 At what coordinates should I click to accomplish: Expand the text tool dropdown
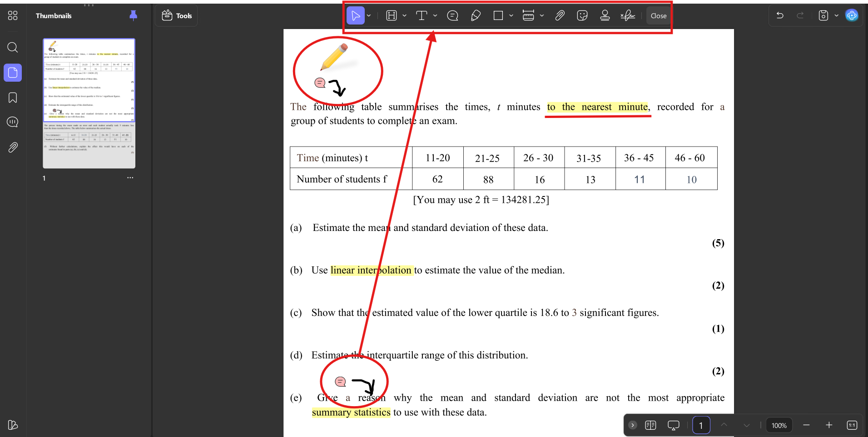[x=435, y=15]
